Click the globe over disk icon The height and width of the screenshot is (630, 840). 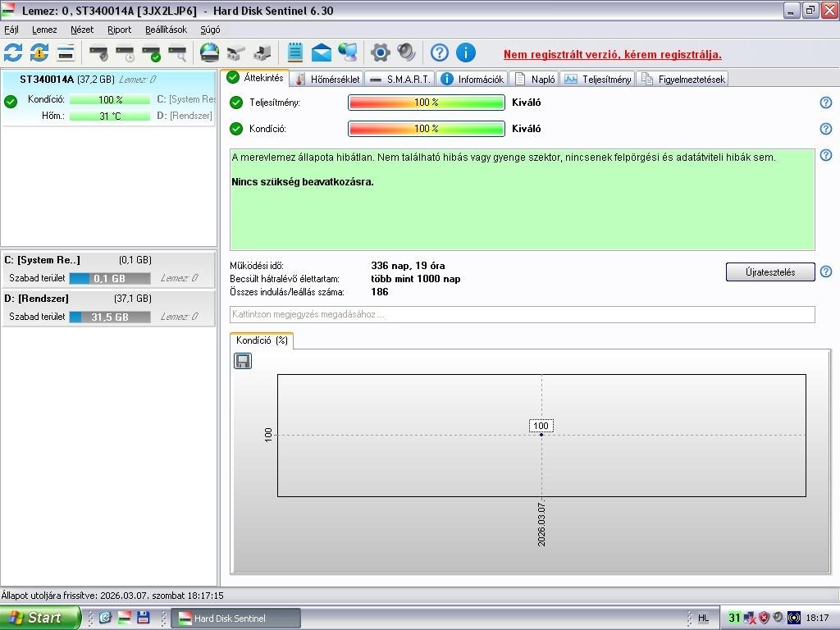pos(209,52)
